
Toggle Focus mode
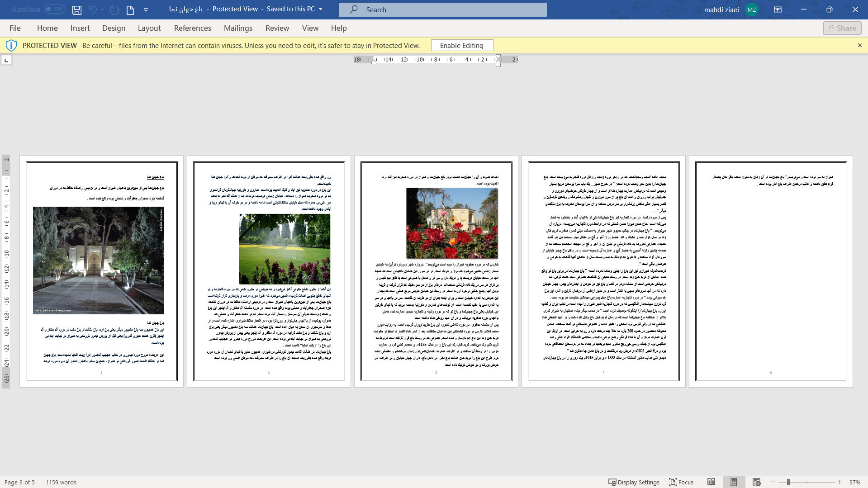coord(681,482)
